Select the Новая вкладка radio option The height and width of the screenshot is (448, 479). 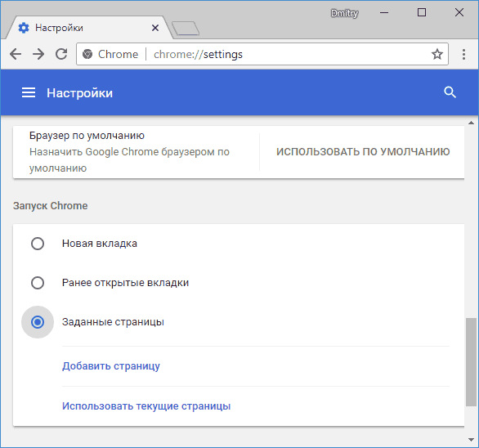38,244
